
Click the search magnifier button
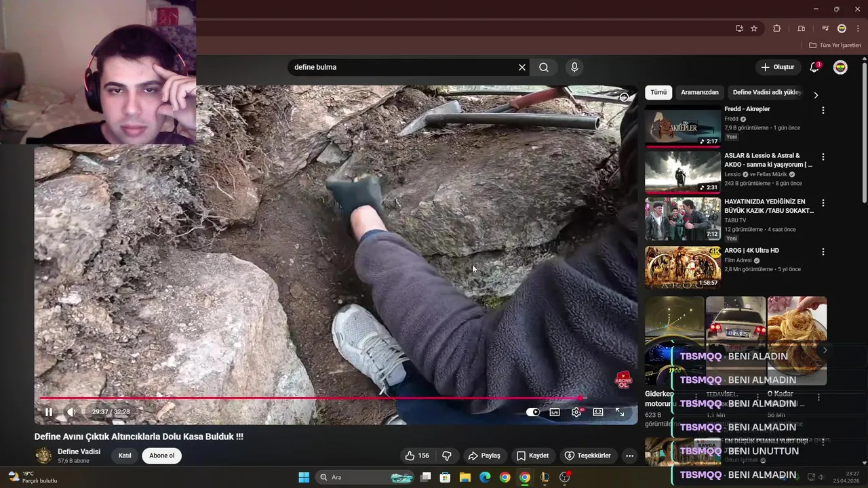pyautogui.click(x=544, y=67)
